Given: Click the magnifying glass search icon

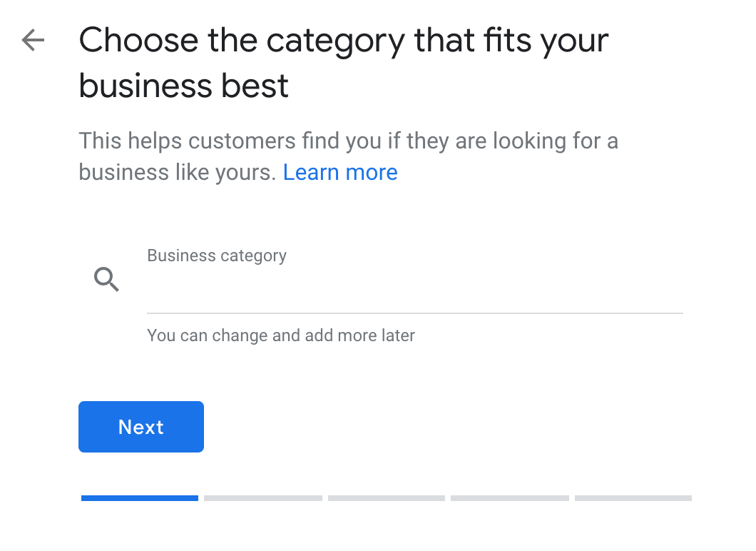Looking at the screenshot, I should (x=106, y=279).
